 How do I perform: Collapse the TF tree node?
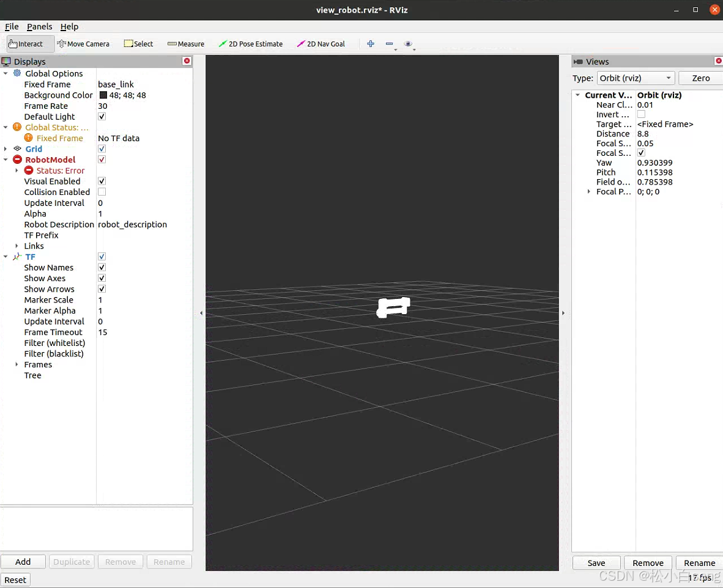click(6, 257)
